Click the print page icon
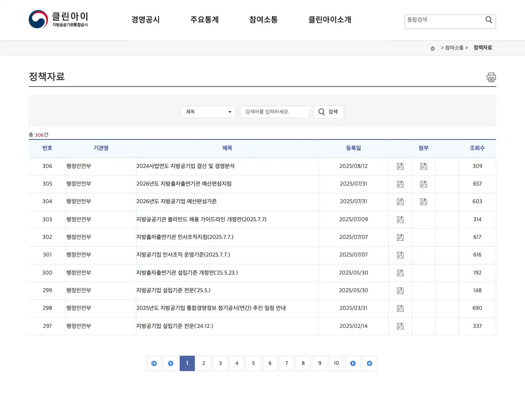The width and height of the screenshot is (525, 420). pyautogui.click(x=491, y=77)
